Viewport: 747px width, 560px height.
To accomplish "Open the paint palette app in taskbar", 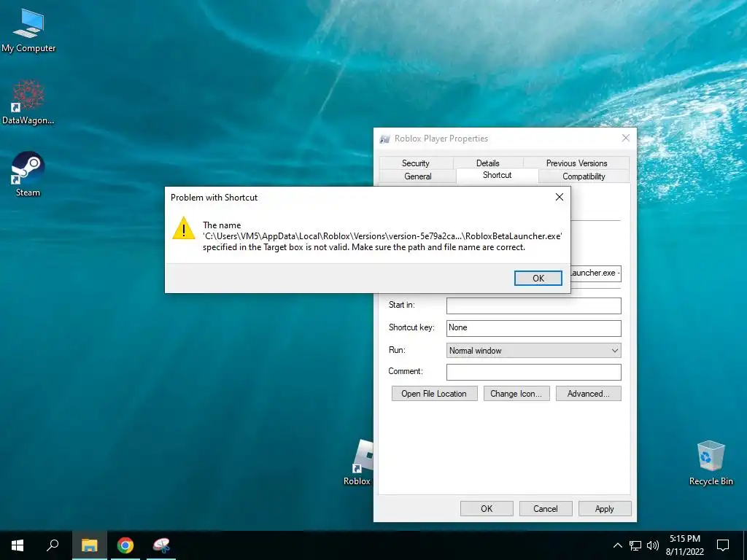I will (161, 545).
